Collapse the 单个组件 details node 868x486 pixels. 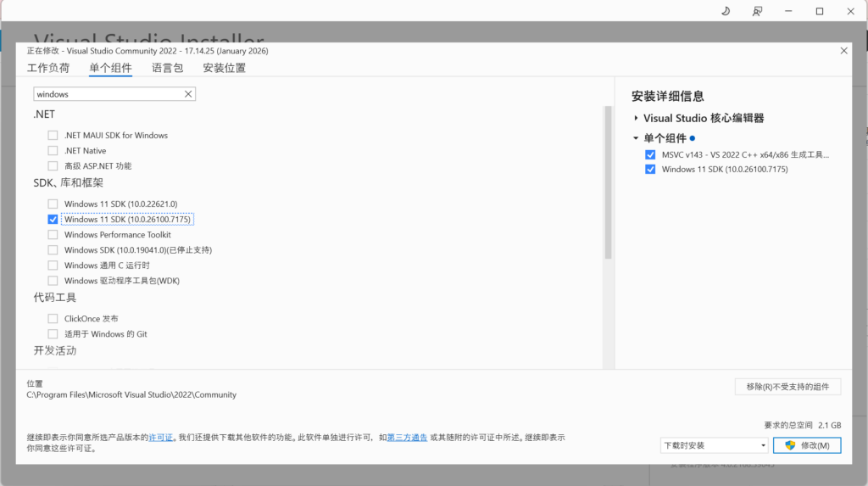pos(636,138)
